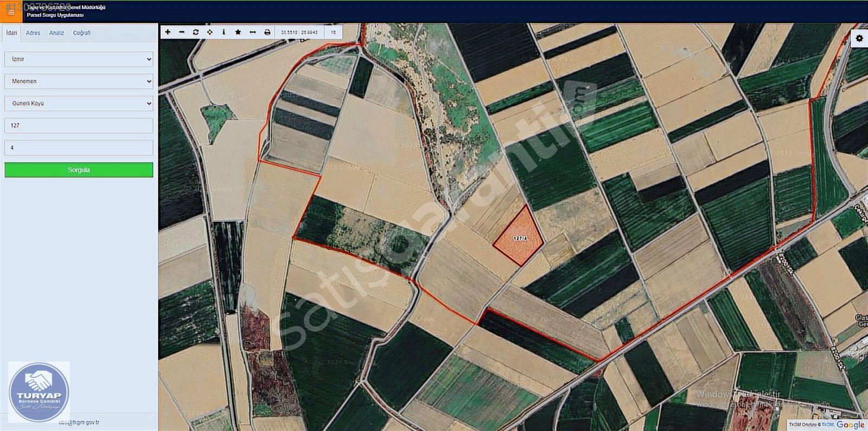Select the info query tool

[224, 32]
